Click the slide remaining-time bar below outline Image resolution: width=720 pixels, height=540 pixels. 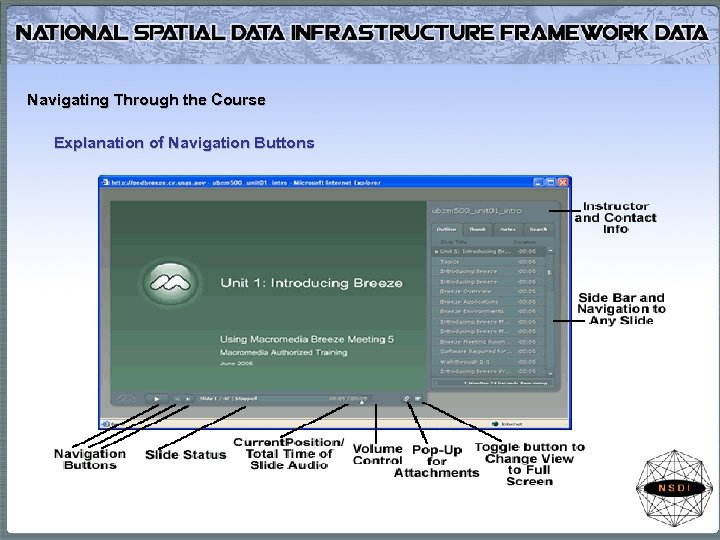pyautogui.click(x=494, y=382)
